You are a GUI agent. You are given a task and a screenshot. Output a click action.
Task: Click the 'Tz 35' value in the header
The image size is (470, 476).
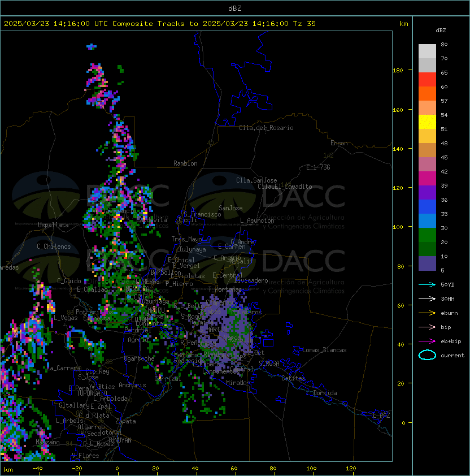click(x=304, y=24)
